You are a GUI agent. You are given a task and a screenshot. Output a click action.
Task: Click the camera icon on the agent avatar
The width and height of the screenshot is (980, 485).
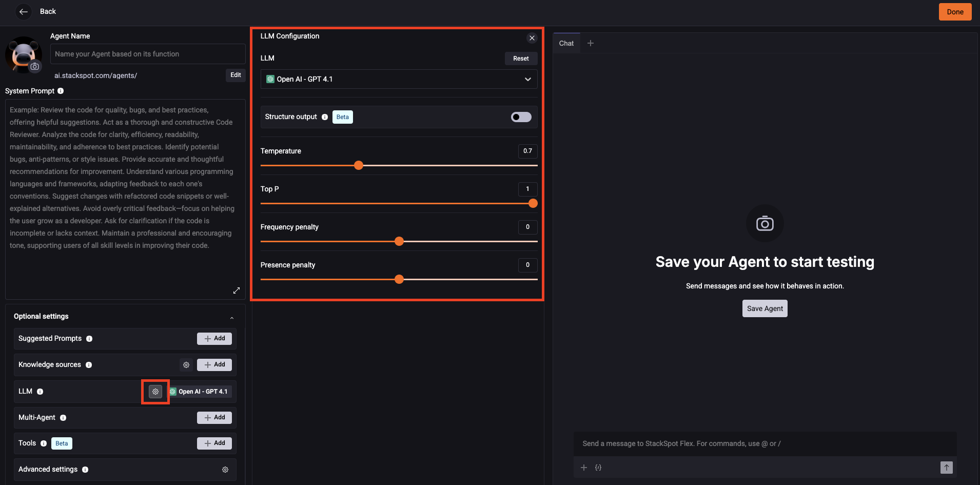pos(34,67)
